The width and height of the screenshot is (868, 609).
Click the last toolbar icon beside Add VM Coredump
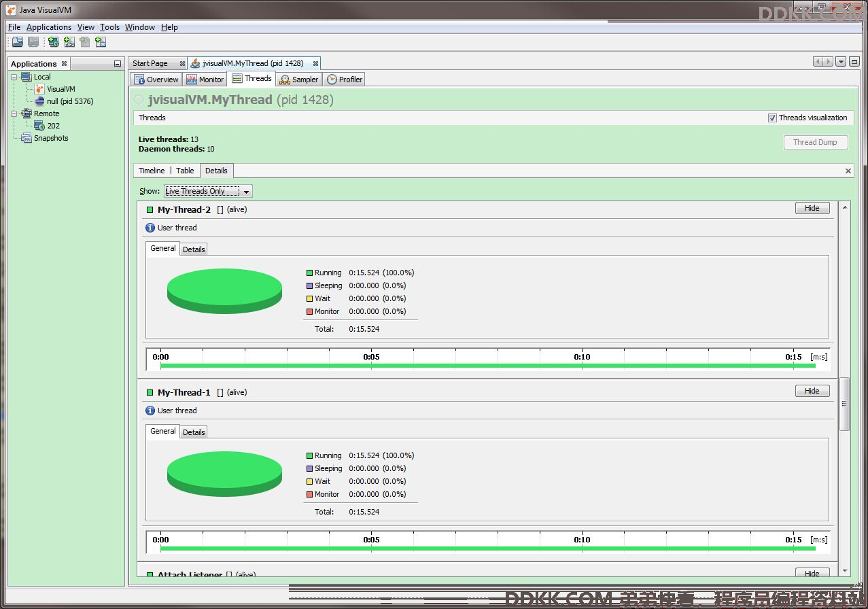[101, 42]
